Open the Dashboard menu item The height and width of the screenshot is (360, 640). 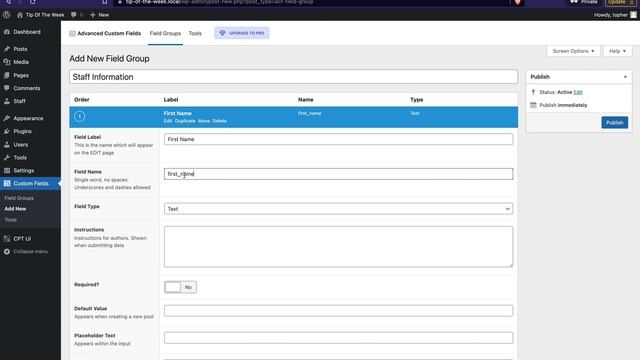[27, 32]
